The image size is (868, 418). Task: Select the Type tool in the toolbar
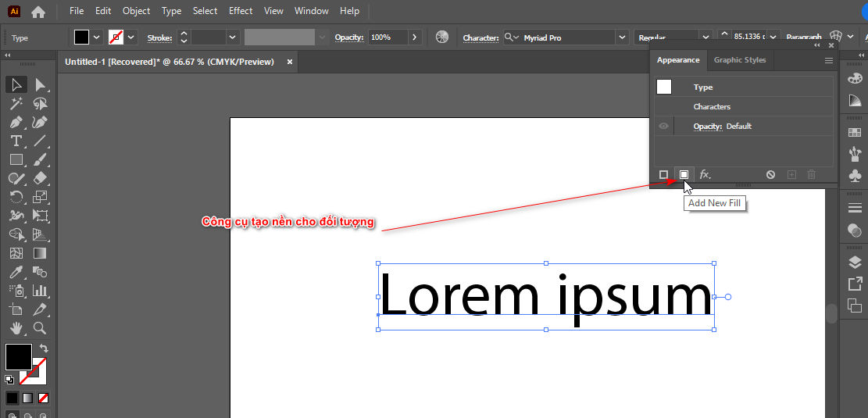[16, 141]
